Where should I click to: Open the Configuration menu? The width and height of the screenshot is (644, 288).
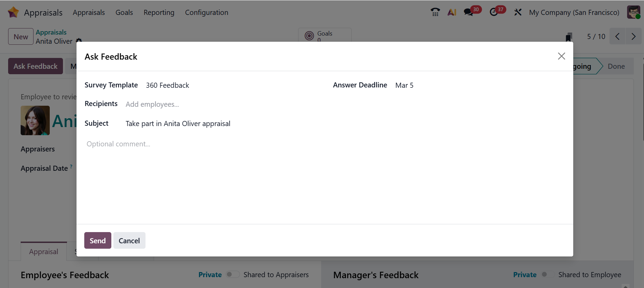coord(206,13)
